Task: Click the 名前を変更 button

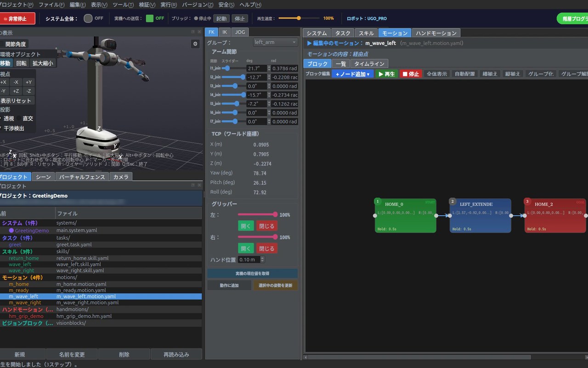Action: [72, 354]
